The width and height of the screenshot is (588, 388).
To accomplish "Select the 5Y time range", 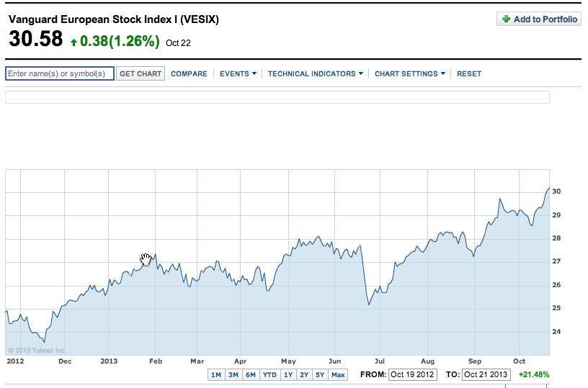I will click(319, 374).
